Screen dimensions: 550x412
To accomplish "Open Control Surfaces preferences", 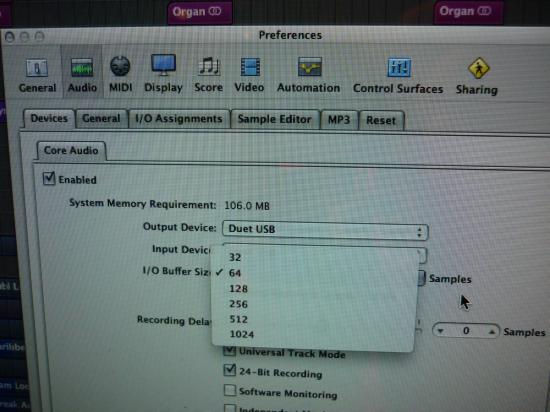I will point(398,76).
